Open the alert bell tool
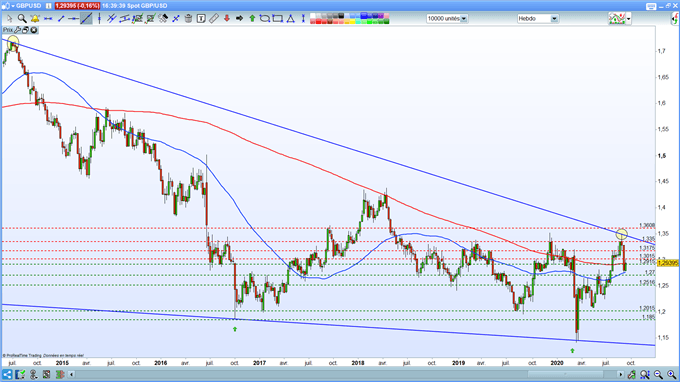This screenshot has width=680, height=382. click(x=35, y=19)
